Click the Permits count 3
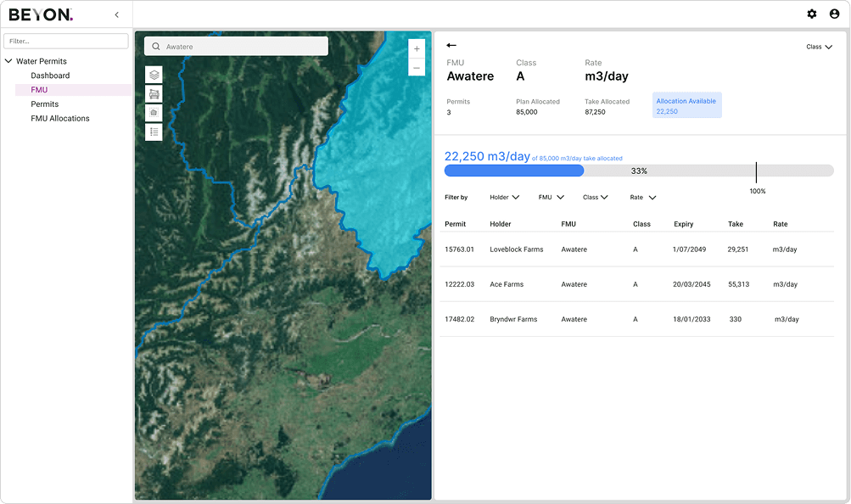This screenshot has height=504, width=851. [449, 113]
